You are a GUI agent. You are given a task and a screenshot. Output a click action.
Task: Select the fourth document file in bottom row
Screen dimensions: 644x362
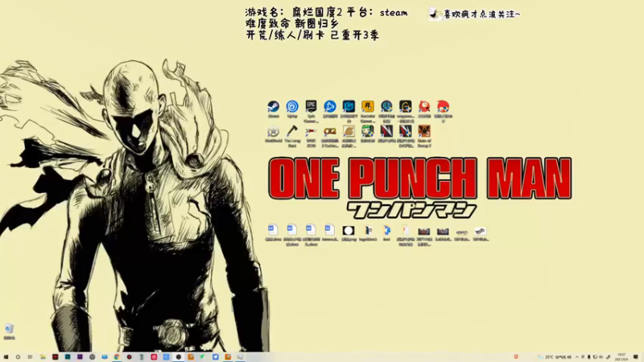tap(330, 232)
